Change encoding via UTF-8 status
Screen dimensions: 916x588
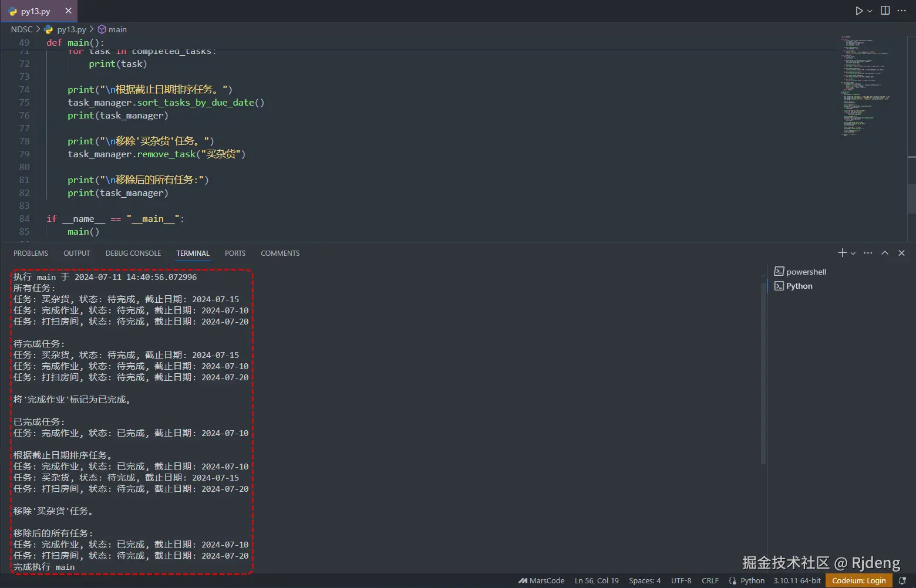pos(681,581)
